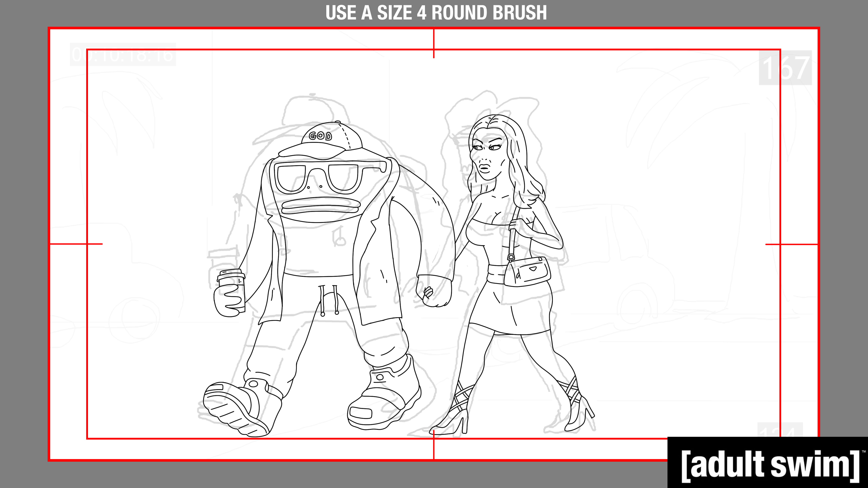This screenshot has height=488, width=868.
Task: Click the faded 167 frame number
Action: click(785, 68)
